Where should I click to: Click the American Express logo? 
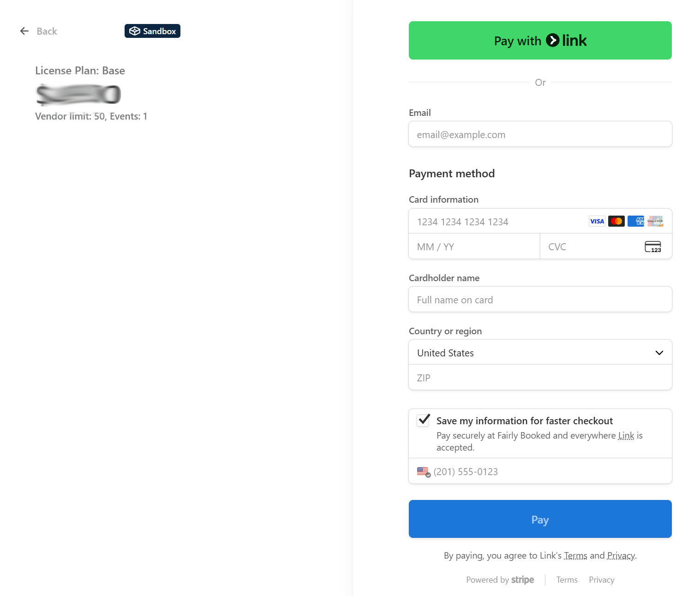click(x=636, y=221)
